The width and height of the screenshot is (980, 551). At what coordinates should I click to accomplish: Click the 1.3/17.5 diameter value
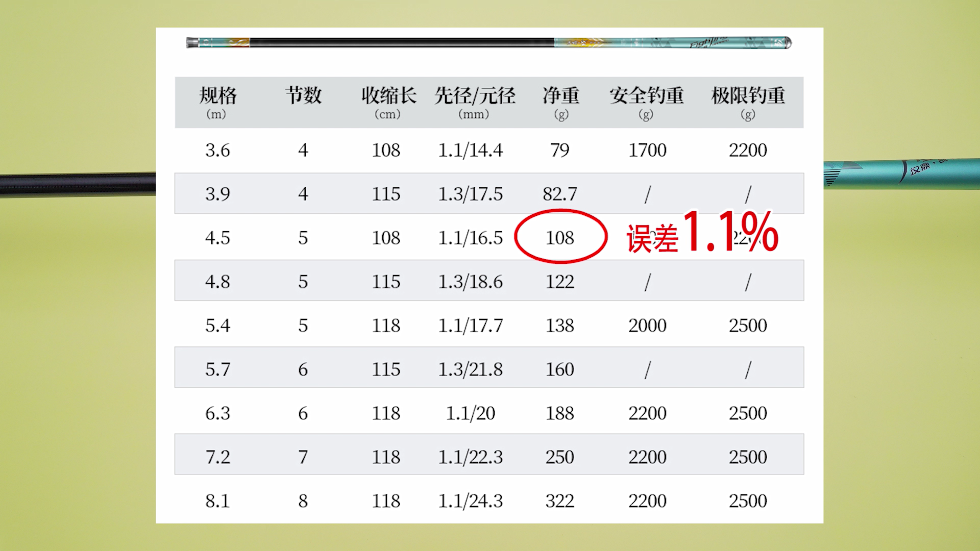tap(470, 194)
